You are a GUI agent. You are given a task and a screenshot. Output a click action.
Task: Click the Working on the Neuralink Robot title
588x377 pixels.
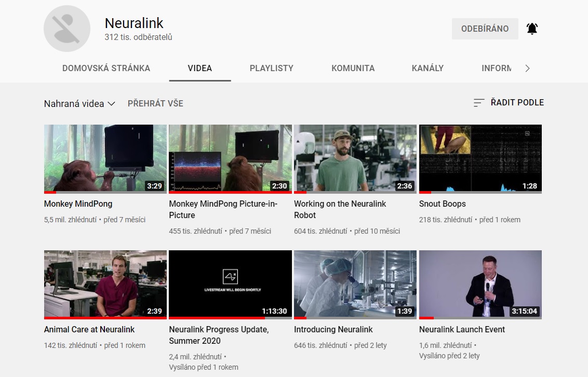click(340, 209)
